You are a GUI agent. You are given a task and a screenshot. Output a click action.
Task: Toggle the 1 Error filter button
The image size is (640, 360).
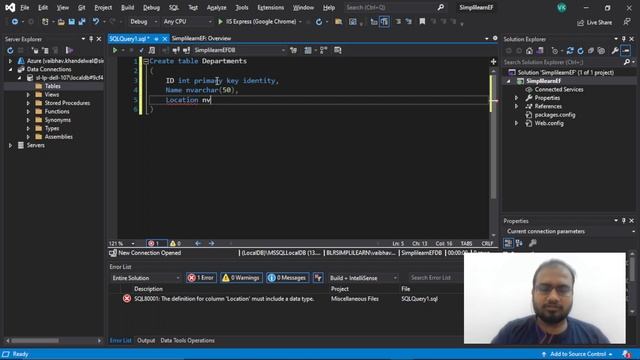pos(201,278)
